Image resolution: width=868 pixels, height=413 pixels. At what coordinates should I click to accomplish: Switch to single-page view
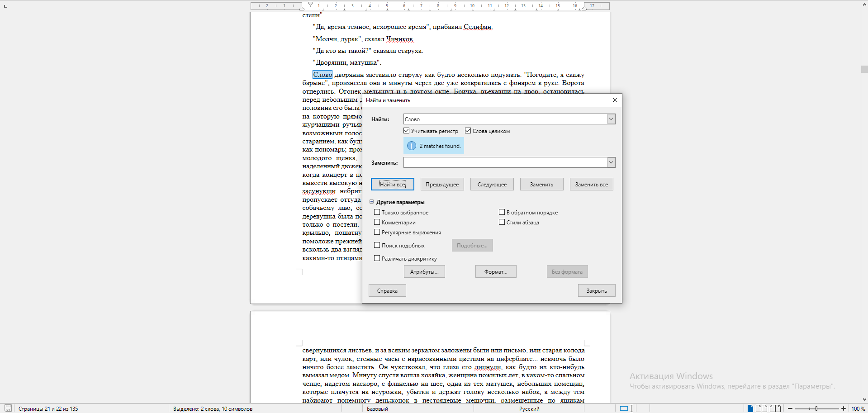[x=750, y=408]
